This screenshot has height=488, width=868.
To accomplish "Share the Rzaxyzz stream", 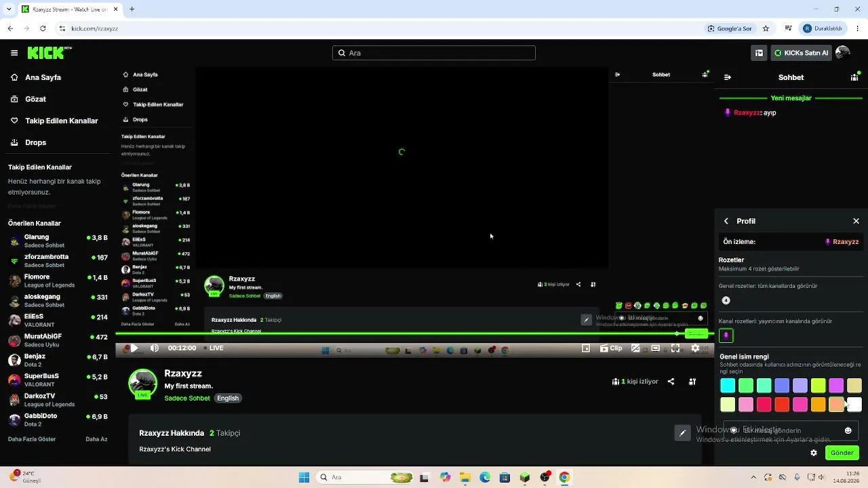I will point(671,382).
